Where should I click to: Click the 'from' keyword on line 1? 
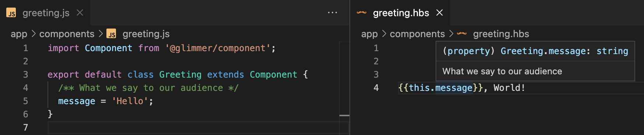(x=149, y=48)
